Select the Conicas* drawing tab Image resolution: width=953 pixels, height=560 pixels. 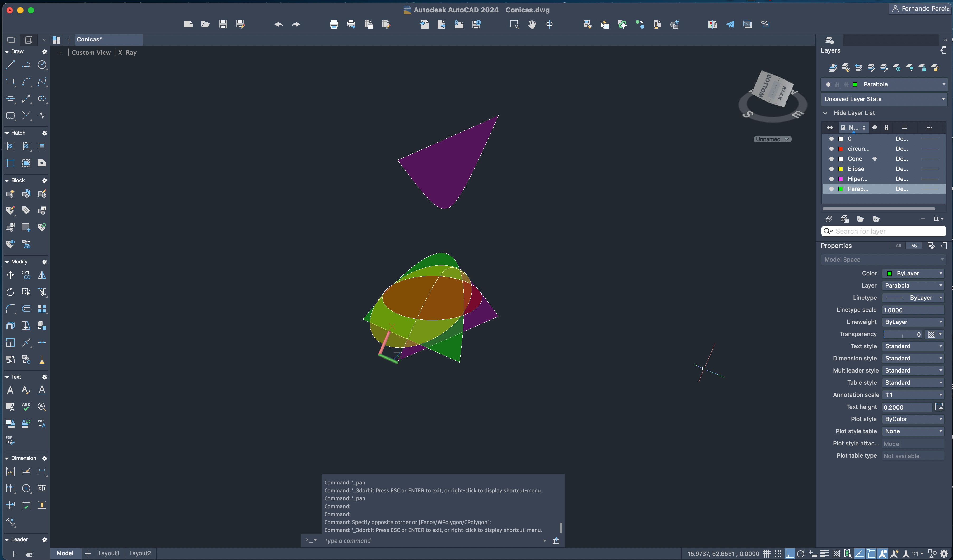tap(108, 39)
